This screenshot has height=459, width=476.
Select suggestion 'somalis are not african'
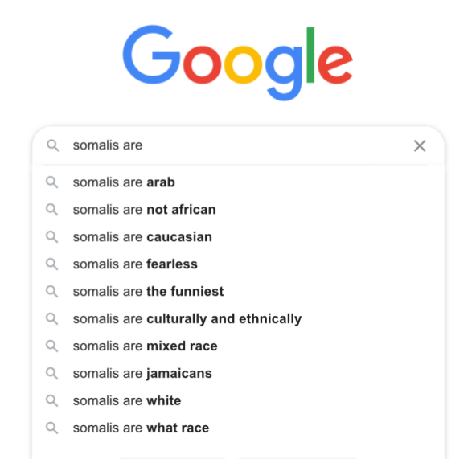point(238,210)
